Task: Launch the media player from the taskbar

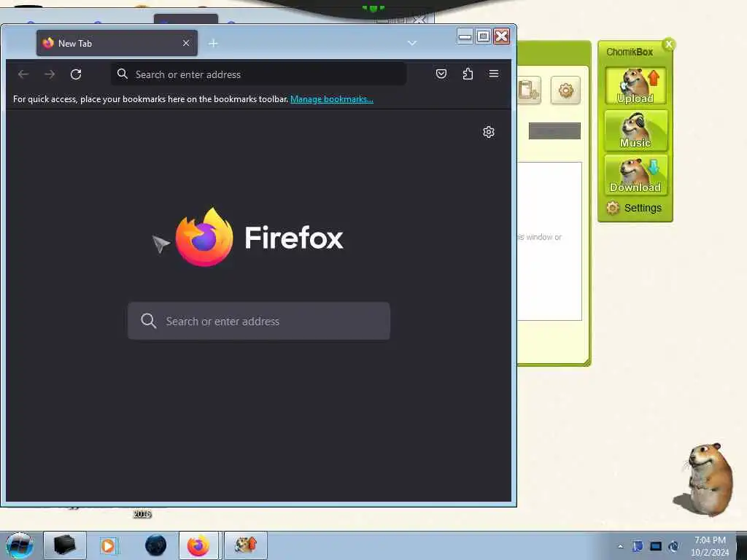Action: pyautogui.click(x=109, y=545)
